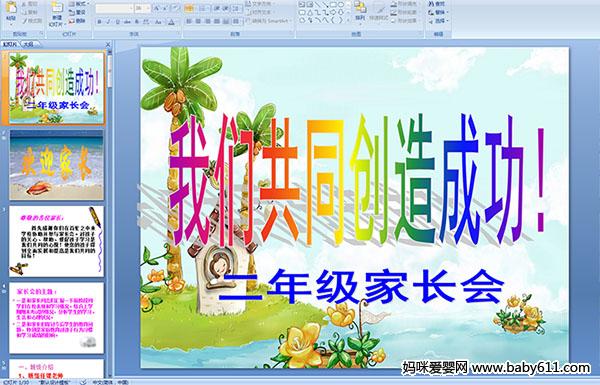Click the Quick Styles gallery icon
The width and height of the screenshot is (600, 385).
point(379,11)
